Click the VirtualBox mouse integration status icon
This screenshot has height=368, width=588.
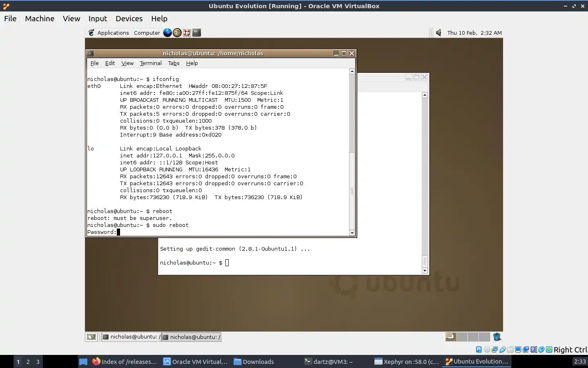coord(541,350)
